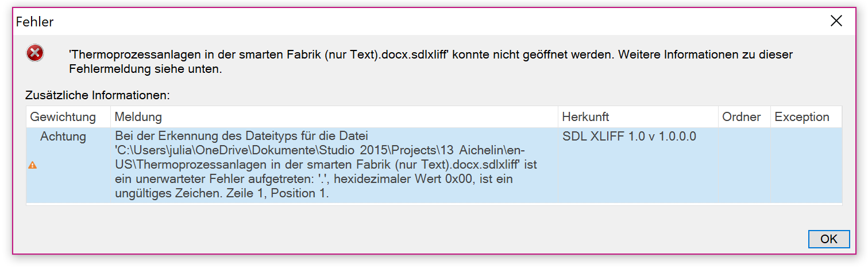Click the empty Exception cell of the Achtung row

click(x=806, y=165)
